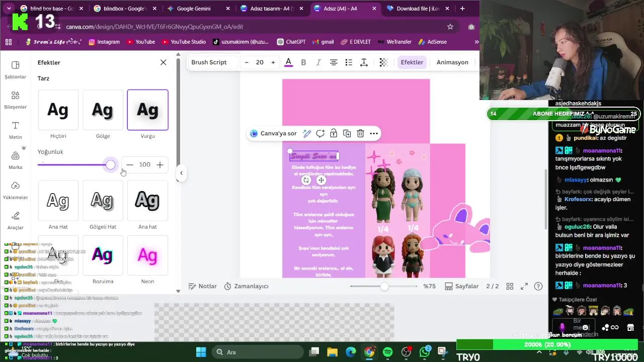This screenshot has height=362, width=644.
Task: Open the Araçlar tools panel
Action: point(15,221)
